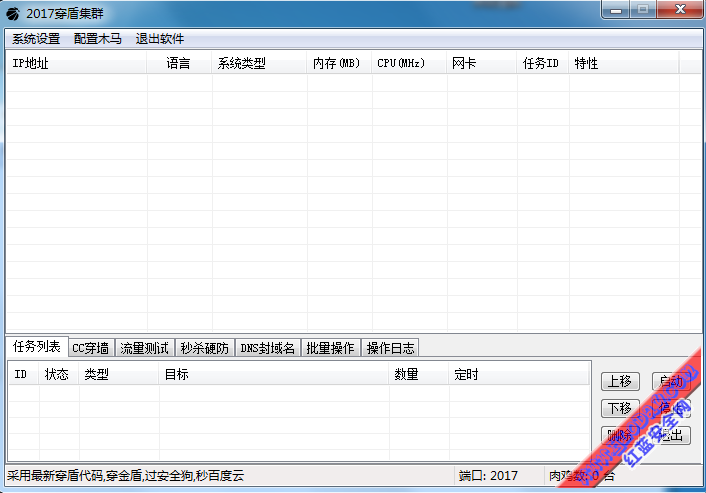Click the 网卡 column header
The height and width of the screenshot is (493, 706).
click(x=482, y=63)
